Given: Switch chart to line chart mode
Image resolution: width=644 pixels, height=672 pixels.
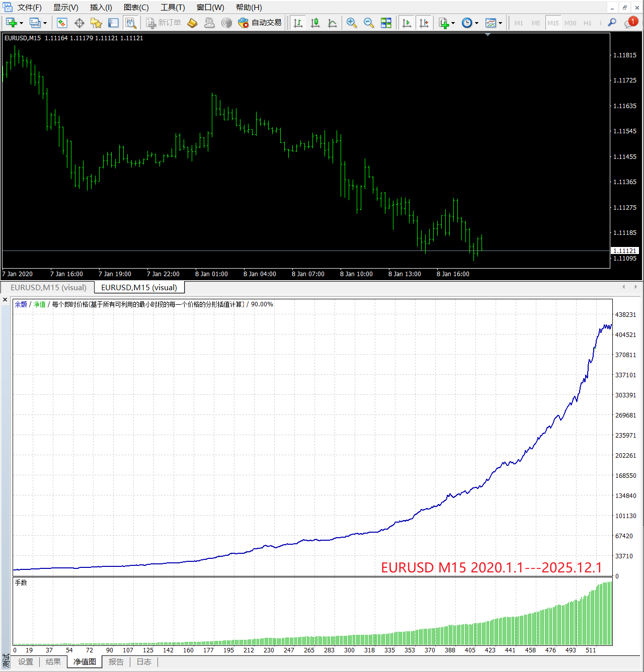Looking at the screenshot, I should coord(332,23).
